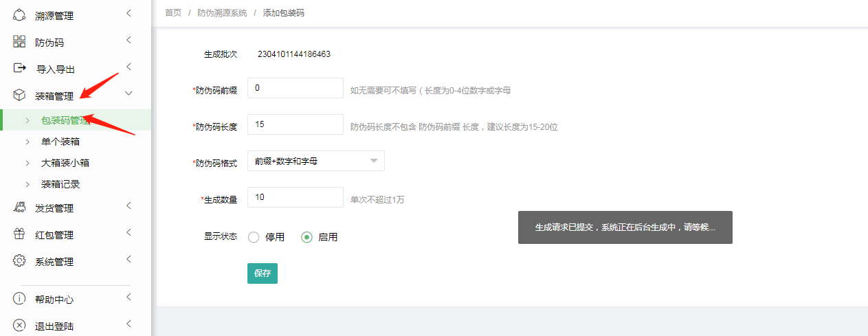Screen dimensions: 868x336
Task: Click the 帮助中心 info icon
Action: pos(19,299)
